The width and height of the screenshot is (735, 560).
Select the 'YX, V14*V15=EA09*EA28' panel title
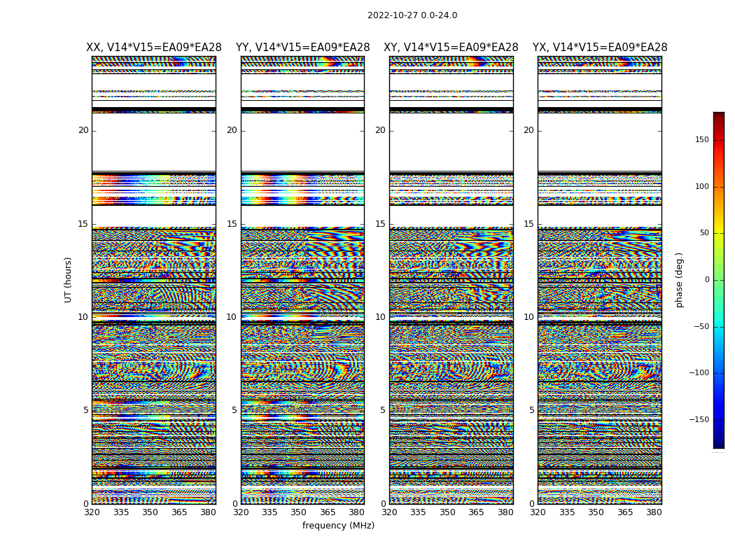coord(600,48)
